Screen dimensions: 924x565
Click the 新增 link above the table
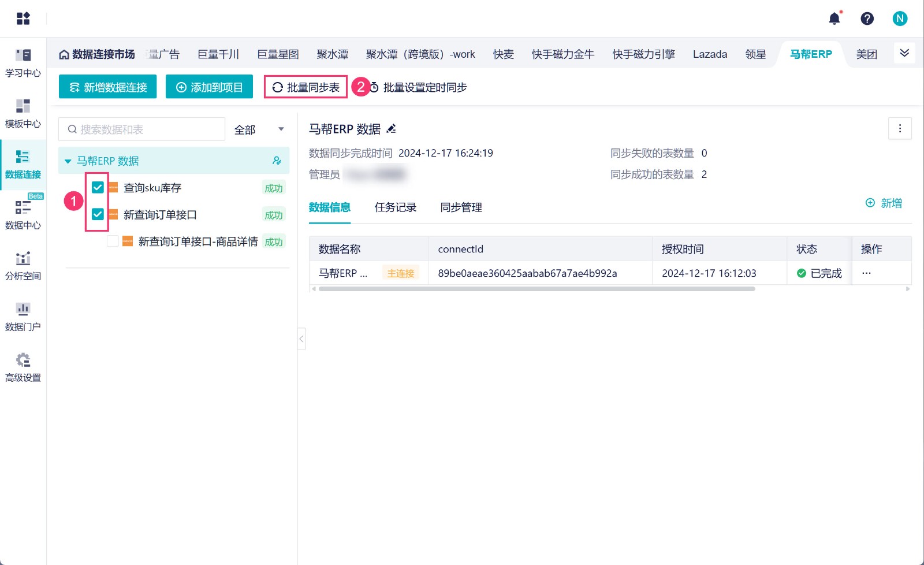click(884, 203)
